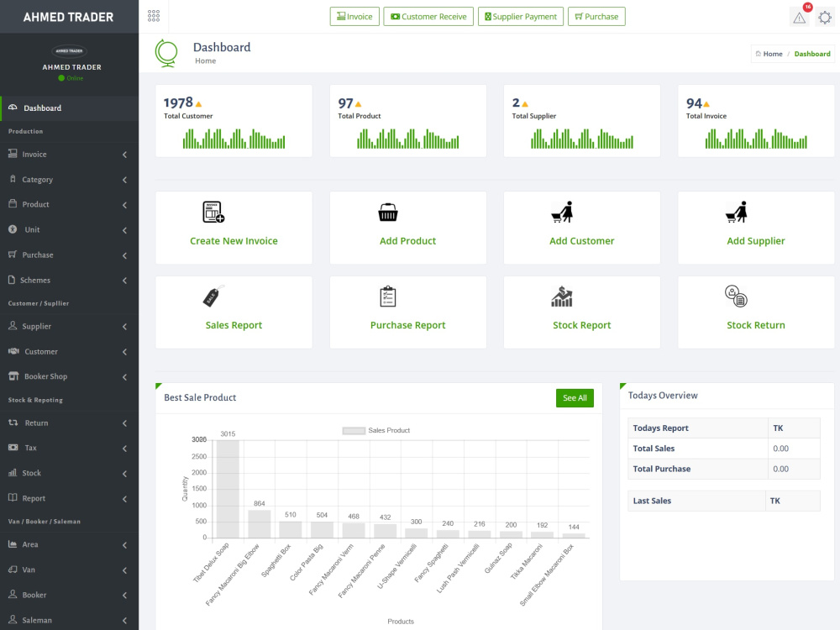Click the Add Product basket icon

(388, 213)
